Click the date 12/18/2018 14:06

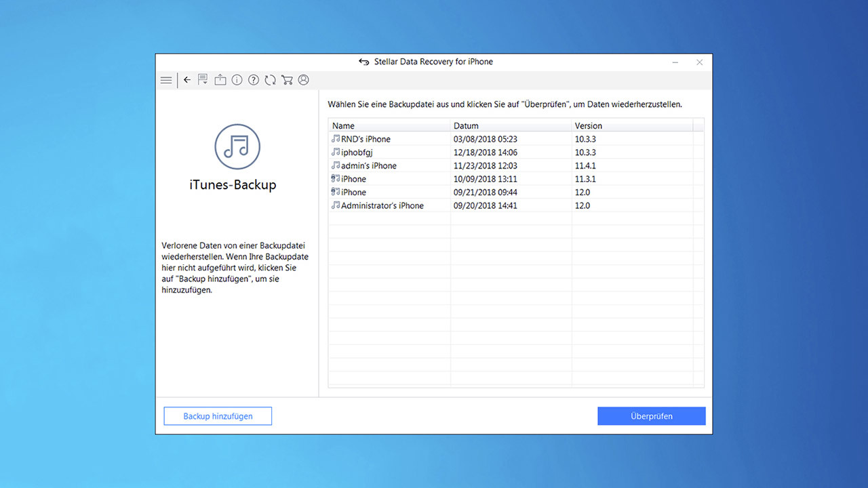[x=486, y=152]
